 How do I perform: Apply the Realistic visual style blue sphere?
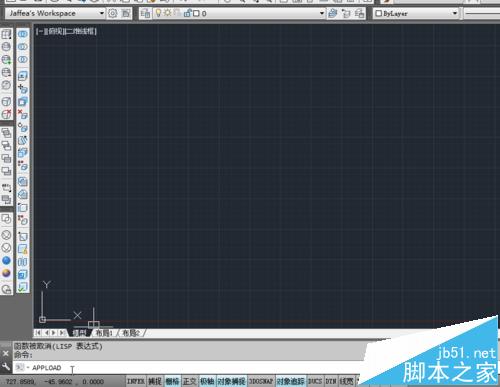coord(6,260)
